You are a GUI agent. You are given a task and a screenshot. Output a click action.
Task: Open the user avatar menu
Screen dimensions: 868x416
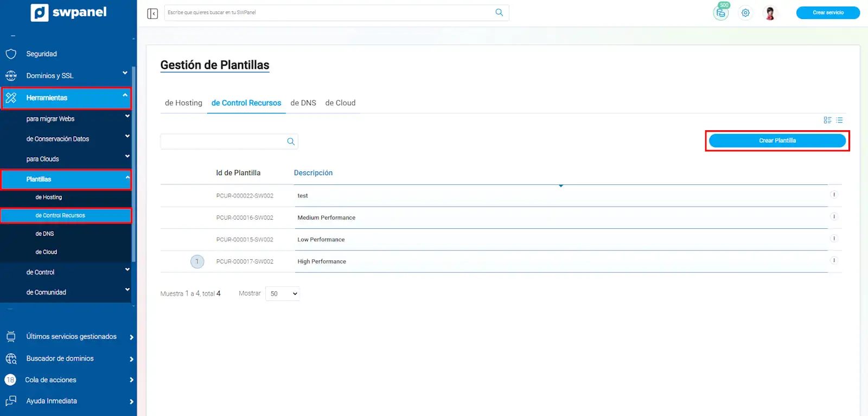[x=770, y=13]
